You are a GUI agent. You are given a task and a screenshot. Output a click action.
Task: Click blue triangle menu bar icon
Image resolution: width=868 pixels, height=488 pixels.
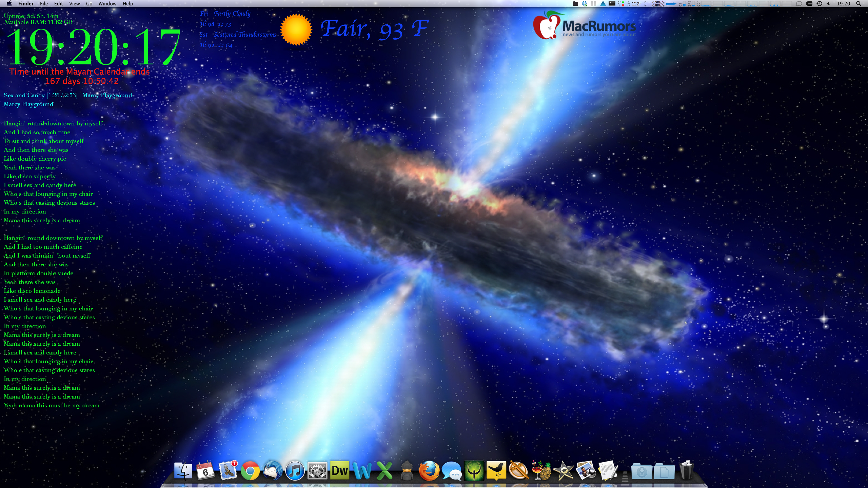point(603,4)
